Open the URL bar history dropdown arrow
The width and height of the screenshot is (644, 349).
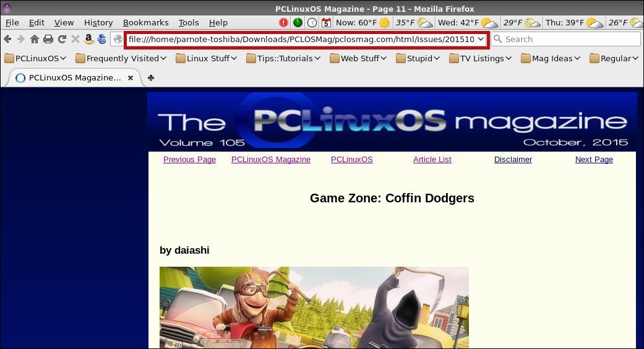coord(481,39)
